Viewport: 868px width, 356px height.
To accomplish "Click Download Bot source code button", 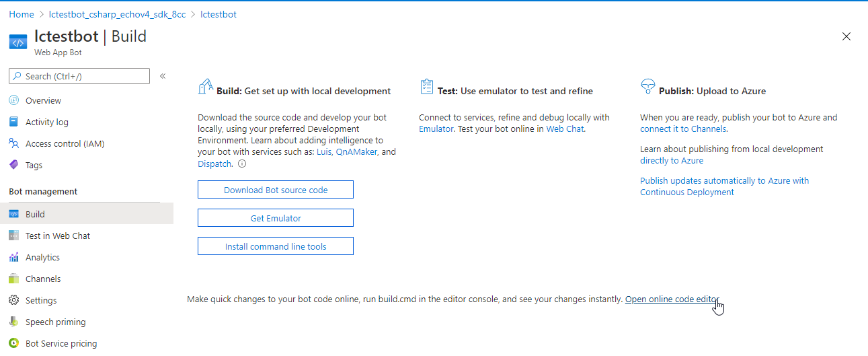I will point(276,190).
